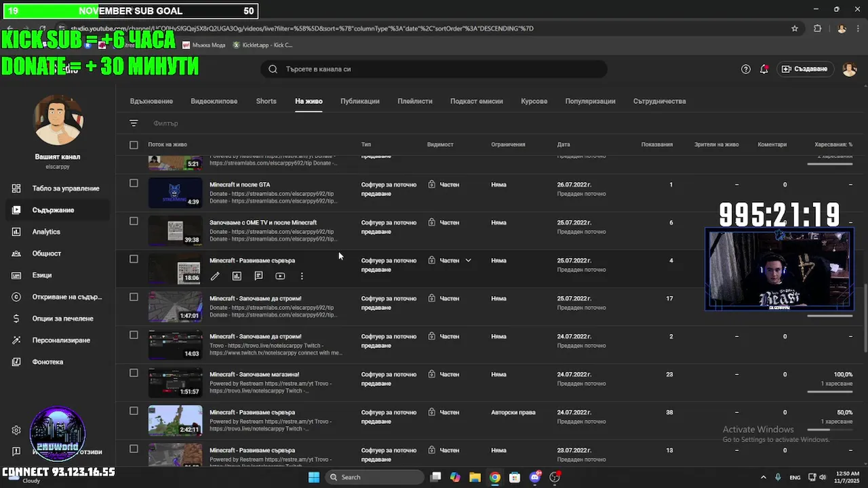Open the analytics icon on the hovered row
Viewport: 868px width, 488px height.
pos(237,276)
